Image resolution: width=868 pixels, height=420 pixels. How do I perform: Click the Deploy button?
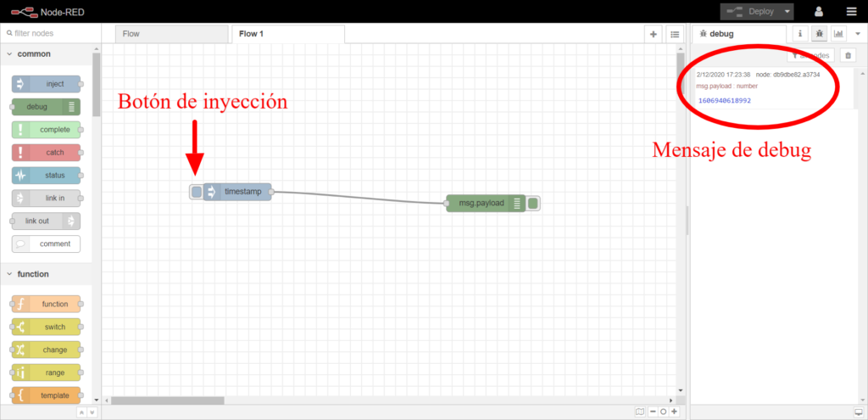(x=751, y=12)
